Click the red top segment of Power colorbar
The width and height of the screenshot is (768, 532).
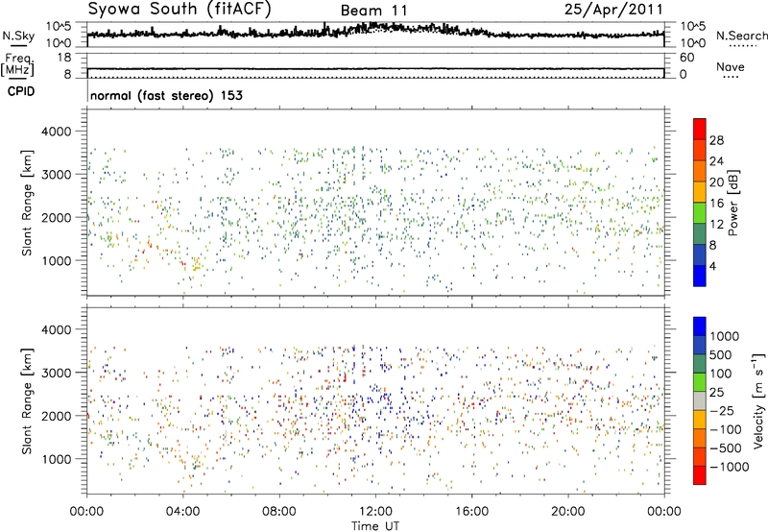[x=700, y=129]
